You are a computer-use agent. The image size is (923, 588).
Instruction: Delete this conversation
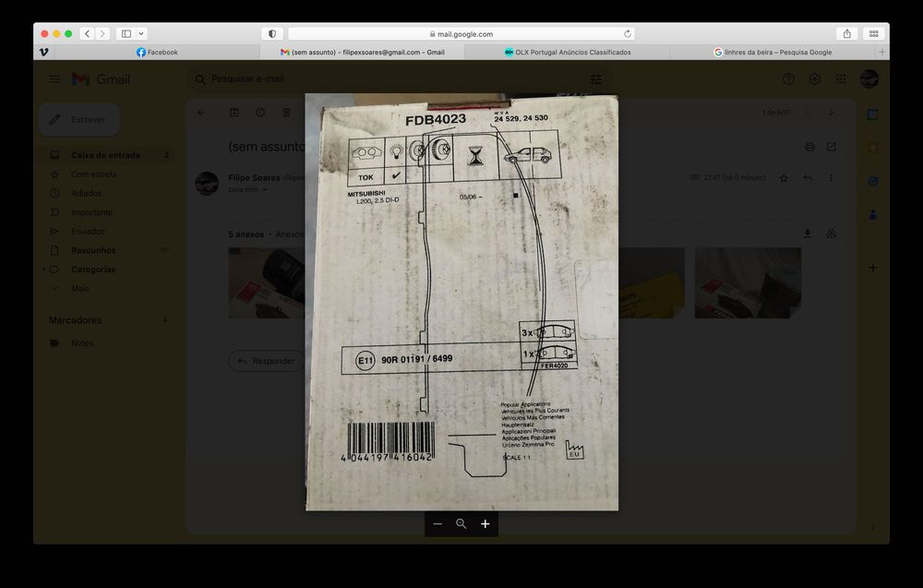(x=287, y=113)
